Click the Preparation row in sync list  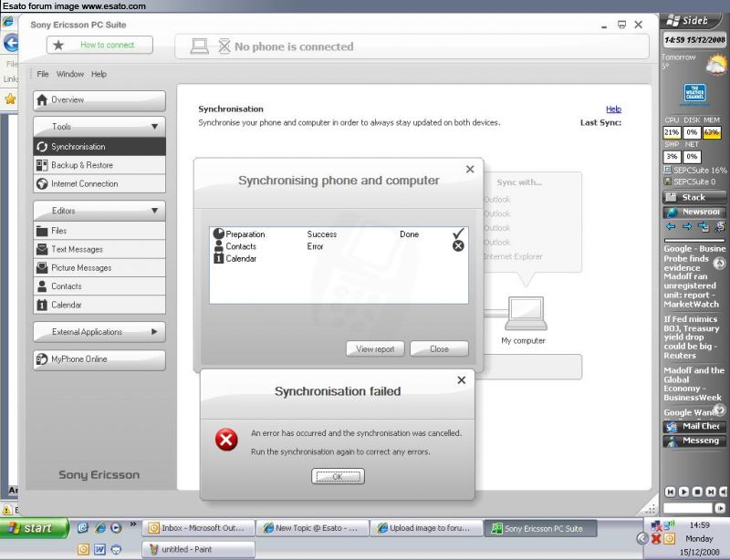(x=339, y=234)
